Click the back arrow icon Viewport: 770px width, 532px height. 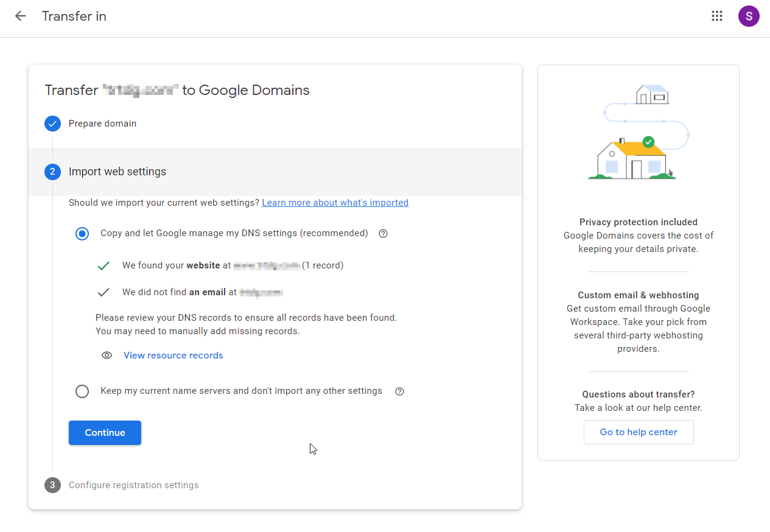click(x=21, y=16)
